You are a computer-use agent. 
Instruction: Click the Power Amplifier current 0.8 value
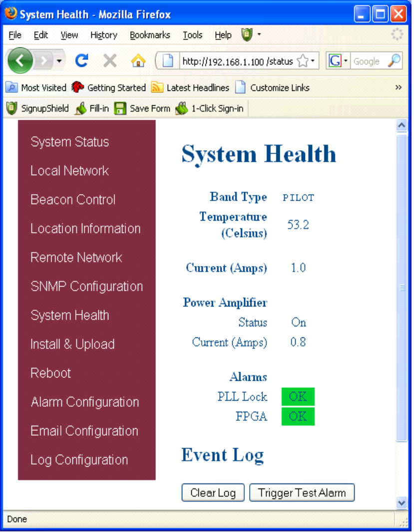[298, 342]
